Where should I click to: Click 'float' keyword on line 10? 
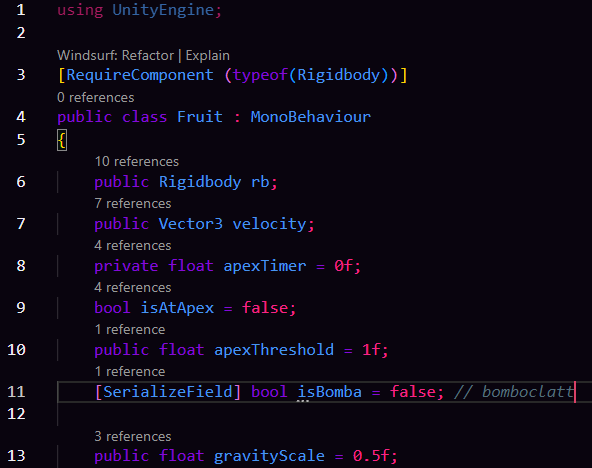pyautogui.click(x=182, y=349)
